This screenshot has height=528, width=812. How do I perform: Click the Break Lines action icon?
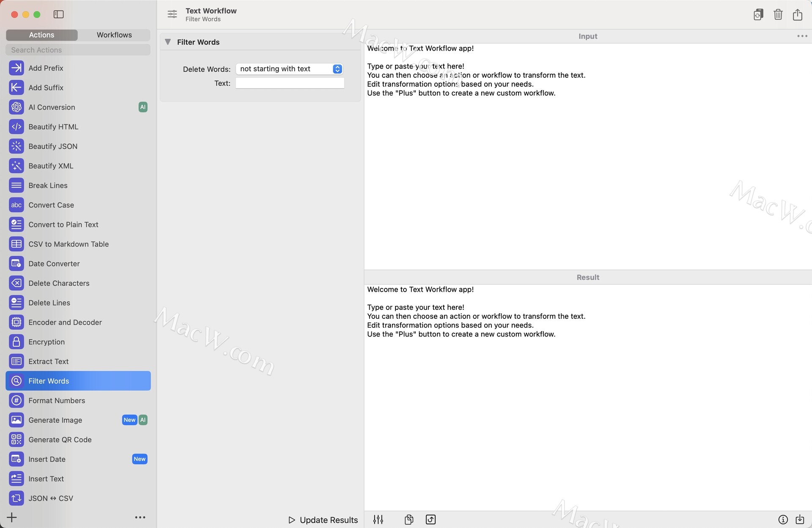[16, 185]
